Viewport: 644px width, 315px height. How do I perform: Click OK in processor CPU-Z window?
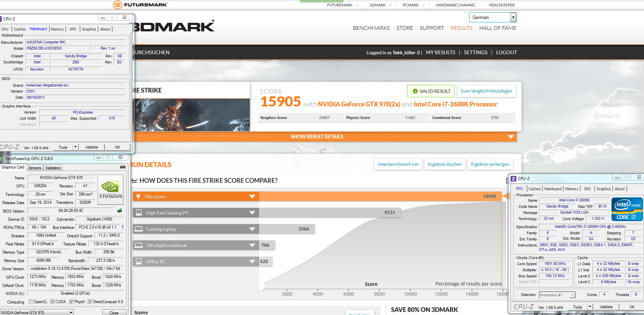point(632,307)
